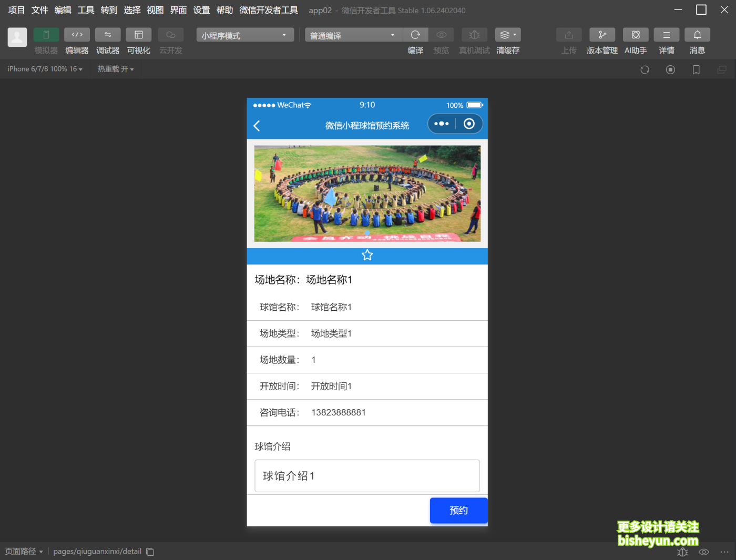The width and height of the screenshot is (736, 560).
Task: Expand the iPhone 6/7/8 device selector
Action: [x=45, y=68]
